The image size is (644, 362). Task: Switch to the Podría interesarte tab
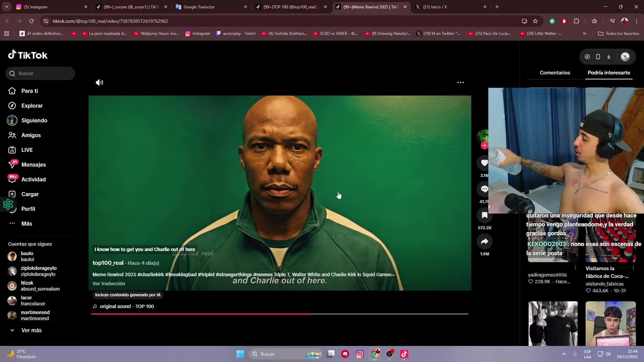click(x=609, y=73)
